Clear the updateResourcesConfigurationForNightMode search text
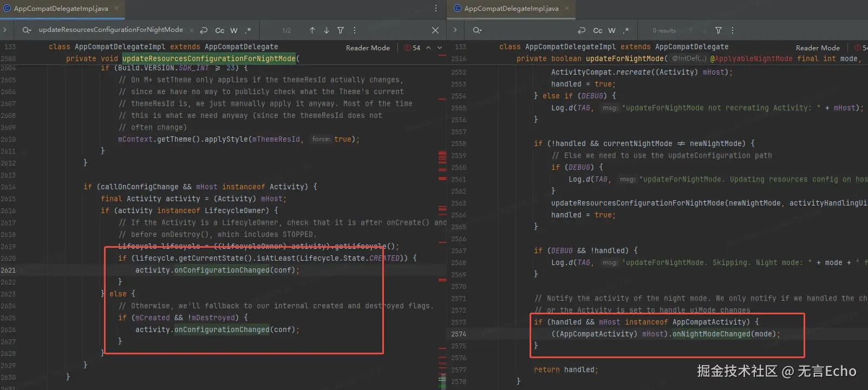 tap(192, 30)
